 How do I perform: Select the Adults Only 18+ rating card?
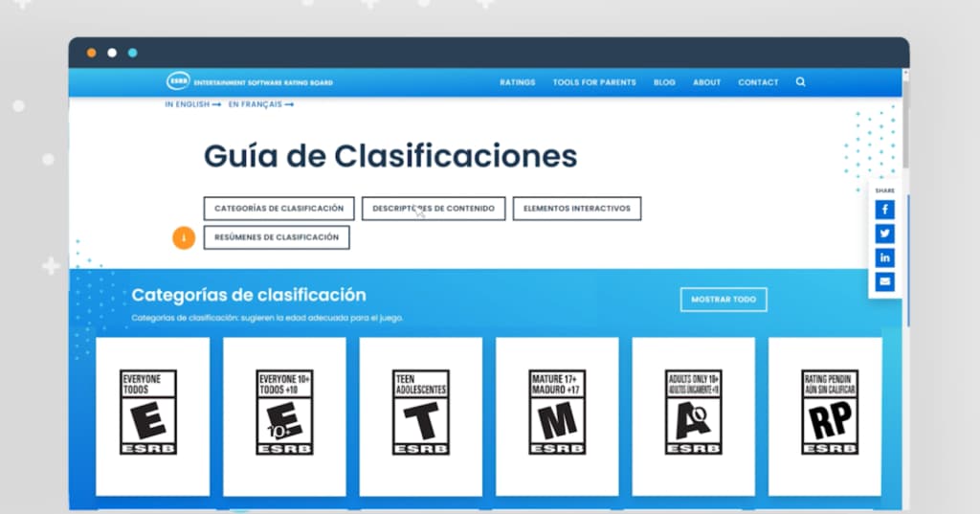pyautogui.click(x=693, y=416)
